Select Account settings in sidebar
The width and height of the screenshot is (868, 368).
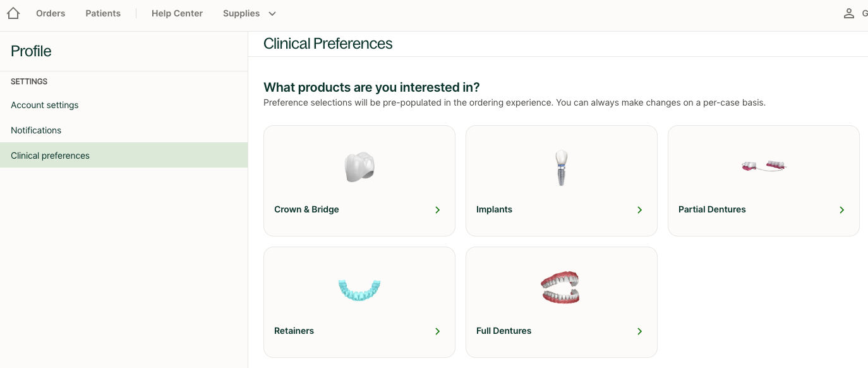[x=45, y=105]
